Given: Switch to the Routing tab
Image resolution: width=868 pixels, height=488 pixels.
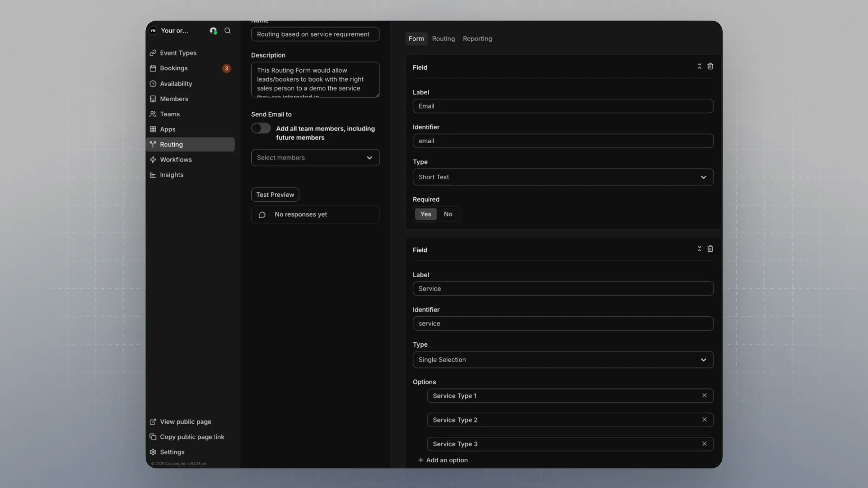Looking at the screenshot, I should pyautogui.click(x=443, y=39).
